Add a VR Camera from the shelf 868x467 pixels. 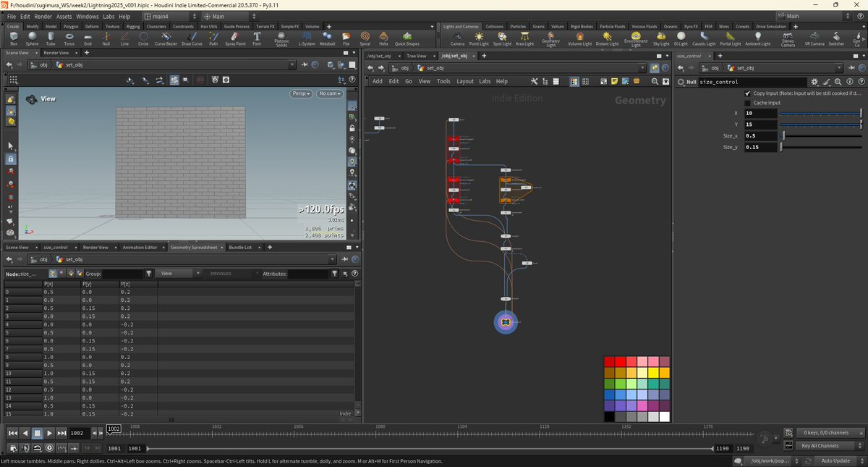pos(814,38)
